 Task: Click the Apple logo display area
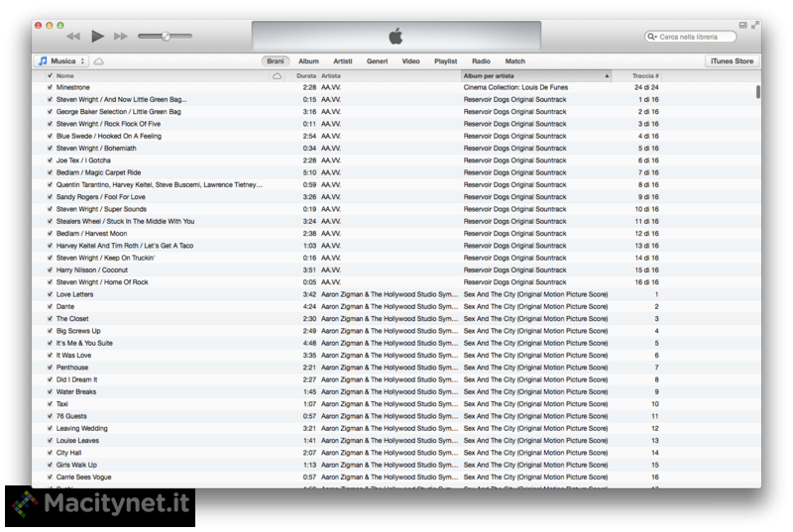396,36
